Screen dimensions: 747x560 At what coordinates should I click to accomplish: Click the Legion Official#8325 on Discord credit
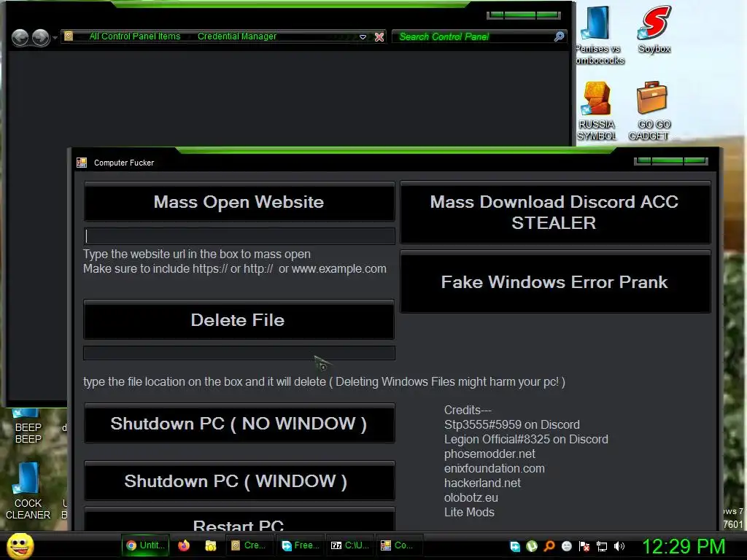coord(526,439)
